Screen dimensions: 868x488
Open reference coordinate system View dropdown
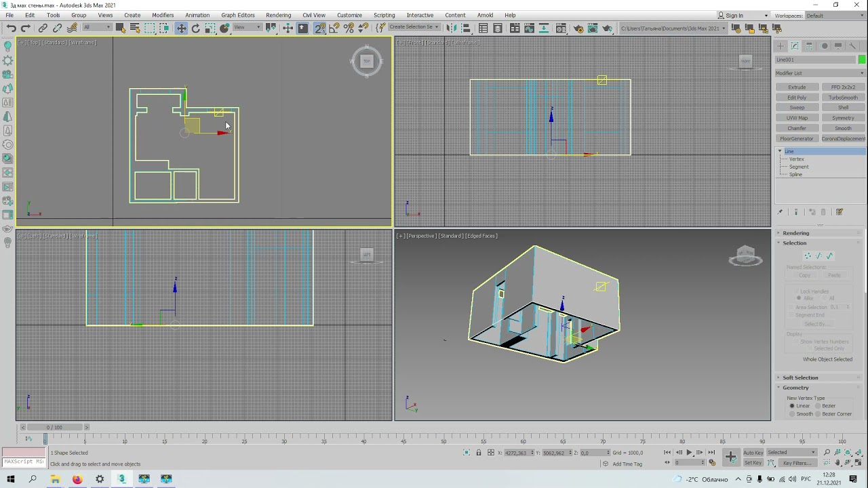click(x=247, y=28)
